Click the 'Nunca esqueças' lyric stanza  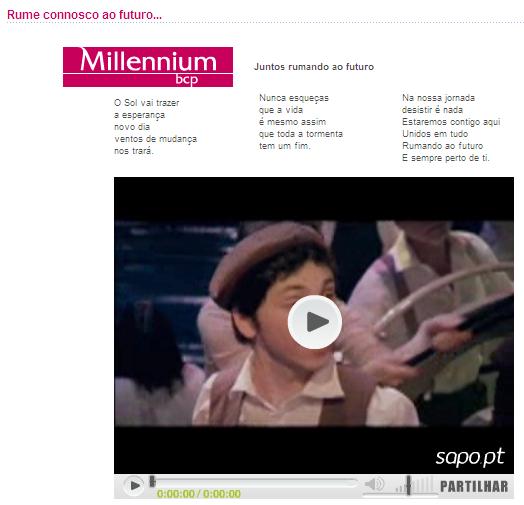(301, 122)
